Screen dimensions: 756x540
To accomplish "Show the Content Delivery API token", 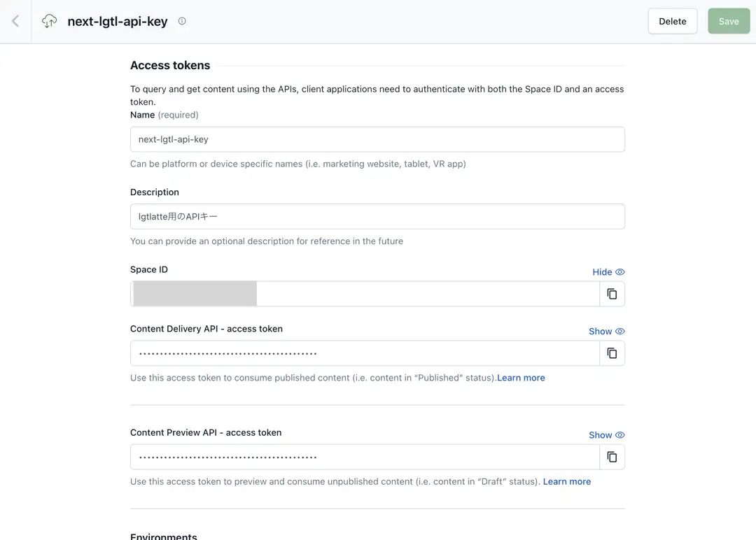I will (x=606, y=332).
